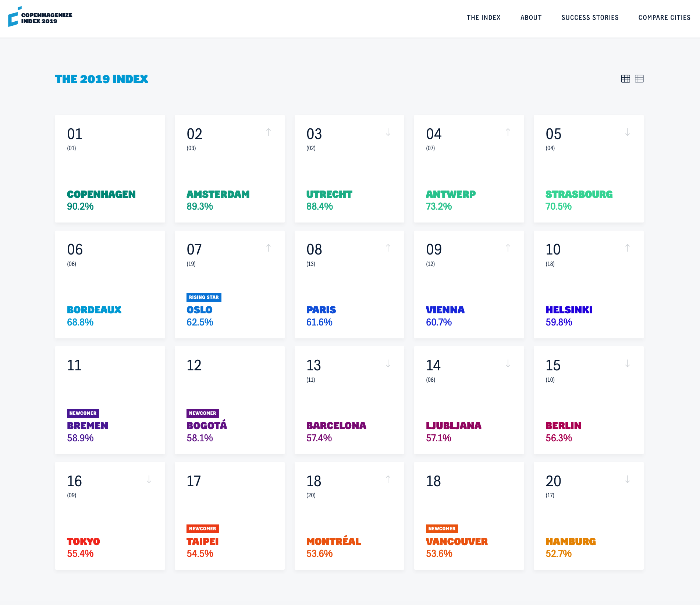The width and height of the screenshot is (700, 605).
Task: Click the up arrow on Amsterdam card
Action: tap(269, 132)
